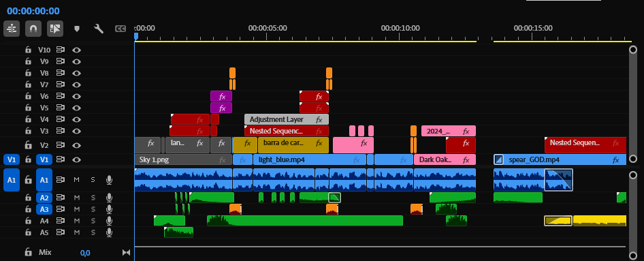This screenshot has width=644, height=261.
Task: Toggle Linked Selection button
Action: pyautogui.click(x=54, y=29)
